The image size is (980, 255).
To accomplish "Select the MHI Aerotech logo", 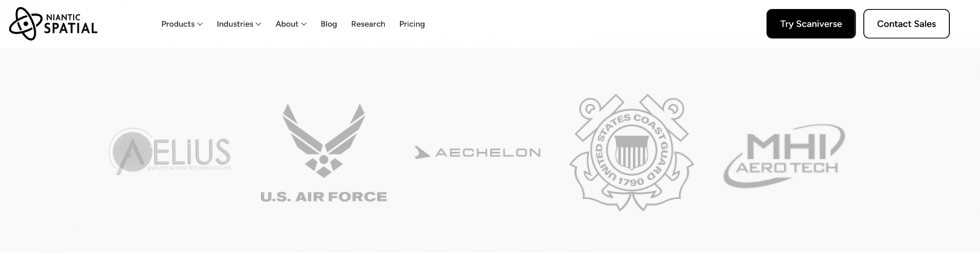I will pyautogui.click(x=784, y=155).
